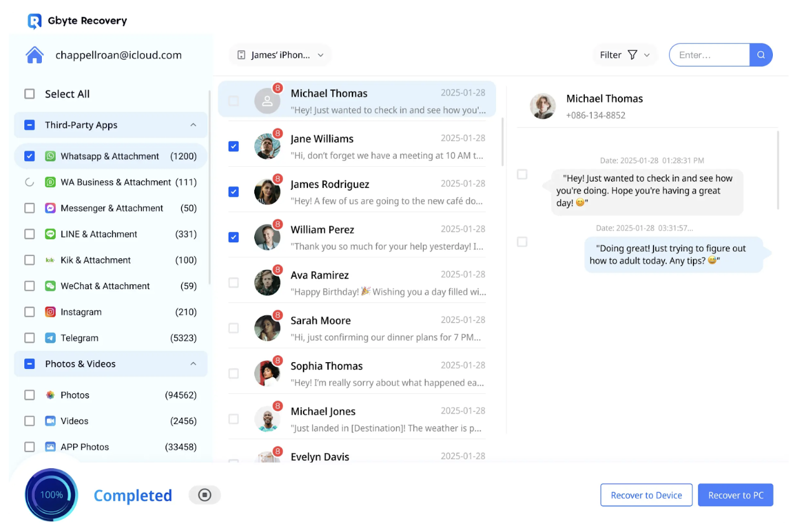This screenshot has width=791, height=532.
Task: Collapse the Third-Party Apps section
Action: tap(193, 125)
